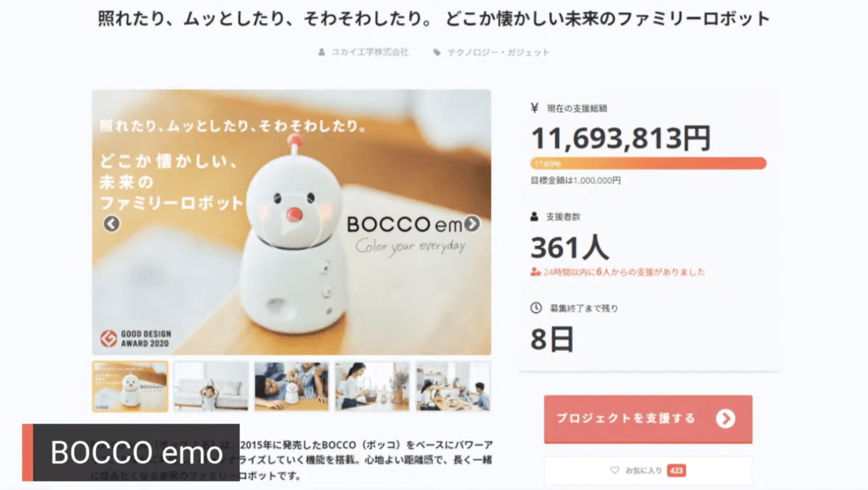Click the next slide arrow on carousel

(472, 223)
